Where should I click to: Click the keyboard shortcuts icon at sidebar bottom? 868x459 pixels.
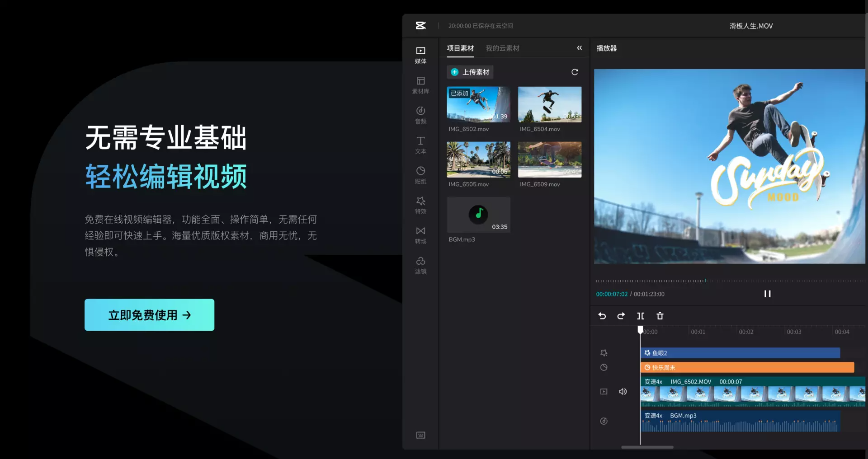click(420, 435)
